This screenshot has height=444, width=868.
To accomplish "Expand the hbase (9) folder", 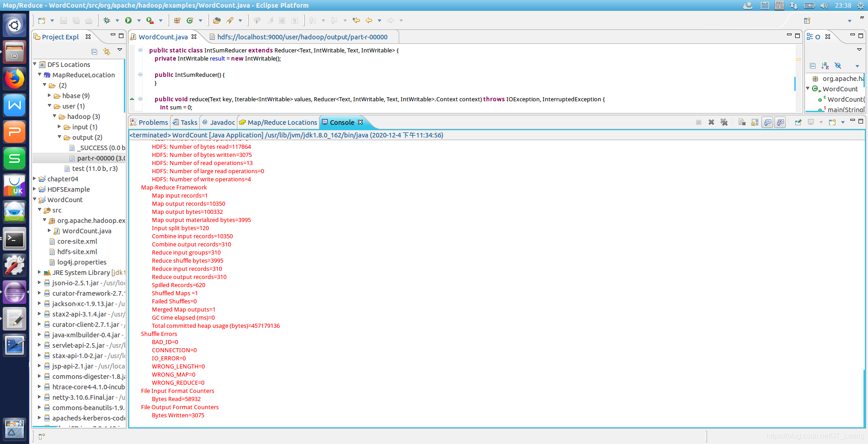I will pyautogui.click(x=50, y=95).
